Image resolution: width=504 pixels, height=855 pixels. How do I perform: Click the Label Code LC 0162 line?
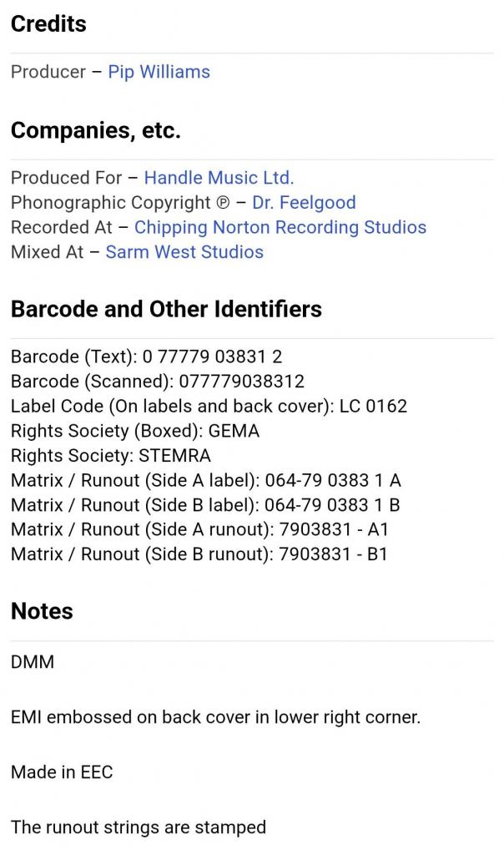(209, 407)
